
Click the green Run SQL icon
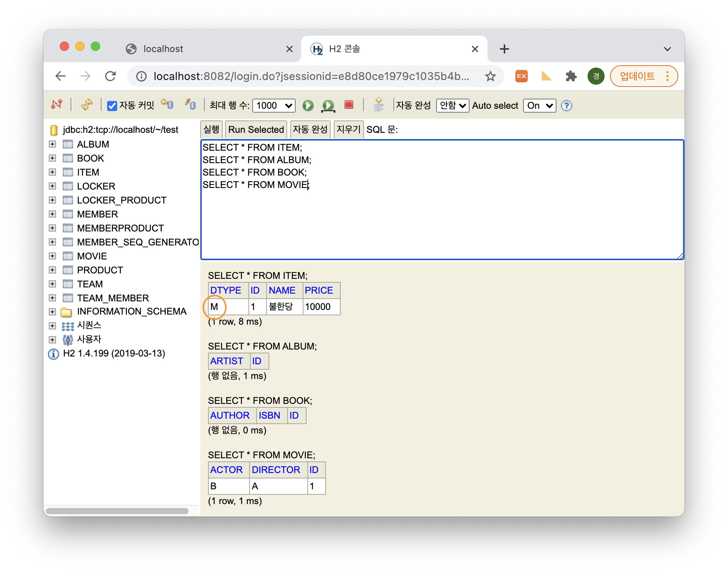(x=308, y=105)
